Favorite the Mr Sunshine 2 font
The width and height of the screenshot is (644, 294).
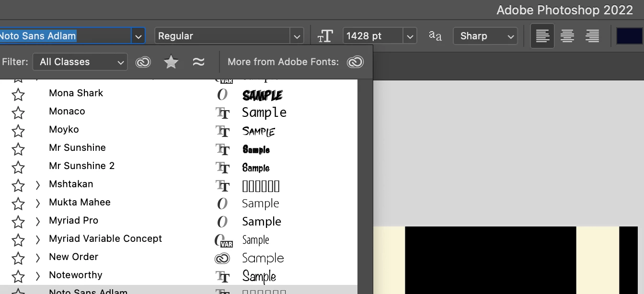(18, 168)
